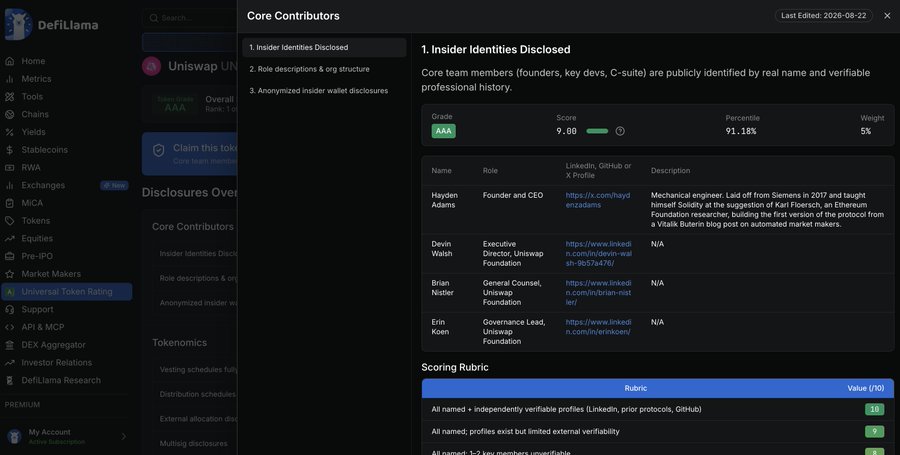Screen dimensions: 900x455
Task: Click the Rubric table header
Action: tap(635, 388)
